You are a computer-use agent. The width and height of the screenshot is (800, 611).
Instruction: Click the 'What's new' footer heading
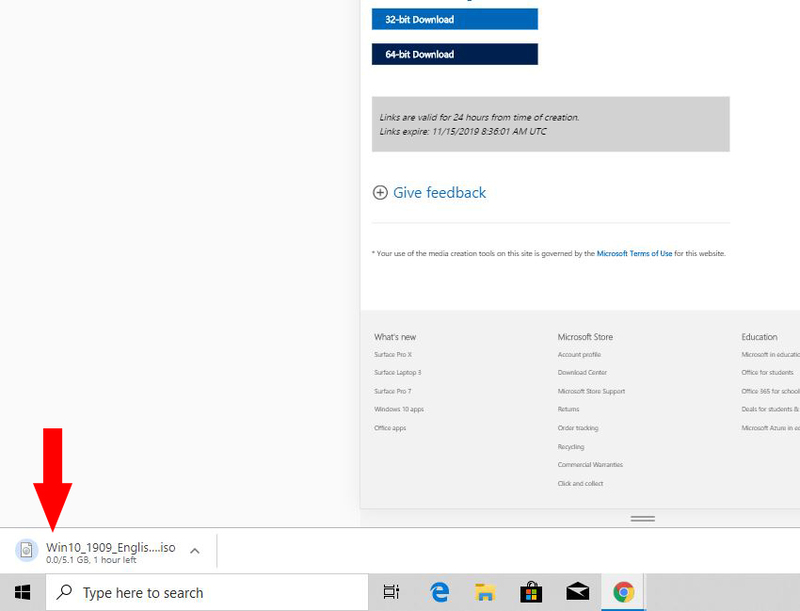395,337
